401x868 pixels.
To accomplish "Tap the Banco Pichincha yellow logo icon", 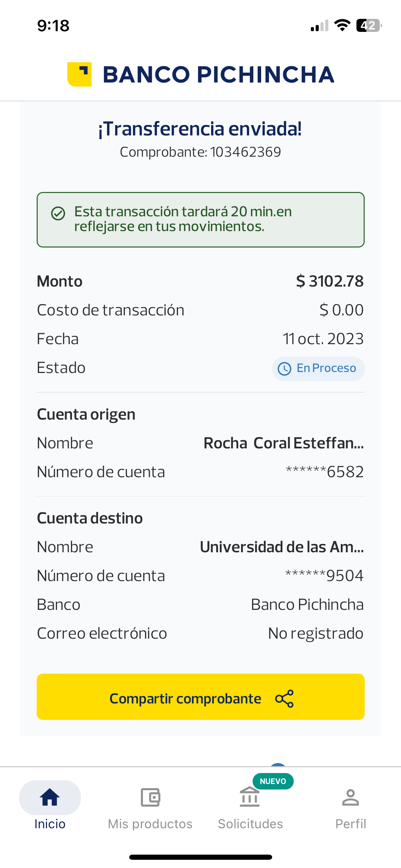I will [80, 74].
